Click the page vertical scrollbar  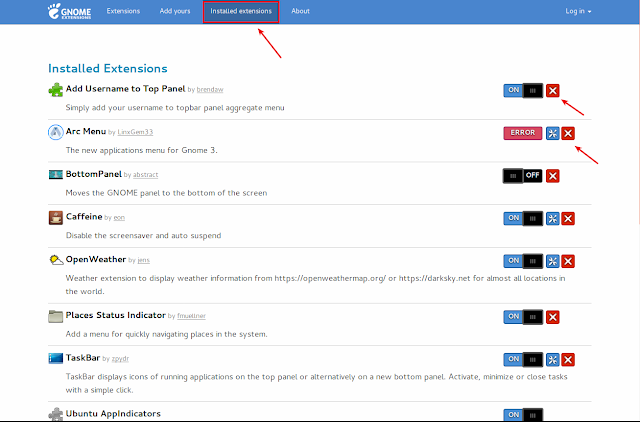point(639,122)
